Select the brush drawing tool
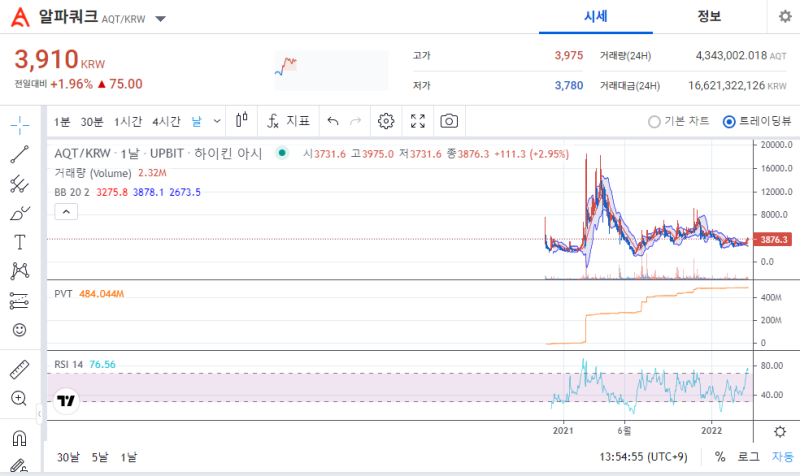Screen dimensions: 800x476 pyautogui.click(x=19, y=213)
